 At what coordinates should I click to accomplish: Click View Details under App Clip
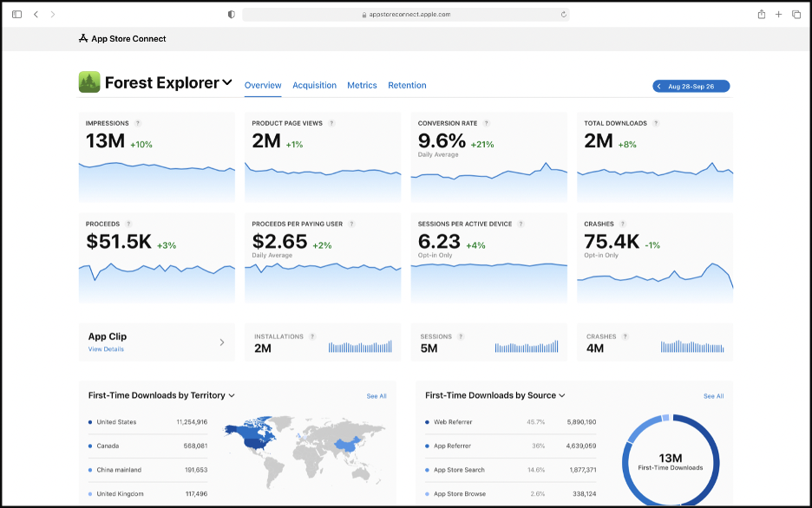tap(106, 348)
